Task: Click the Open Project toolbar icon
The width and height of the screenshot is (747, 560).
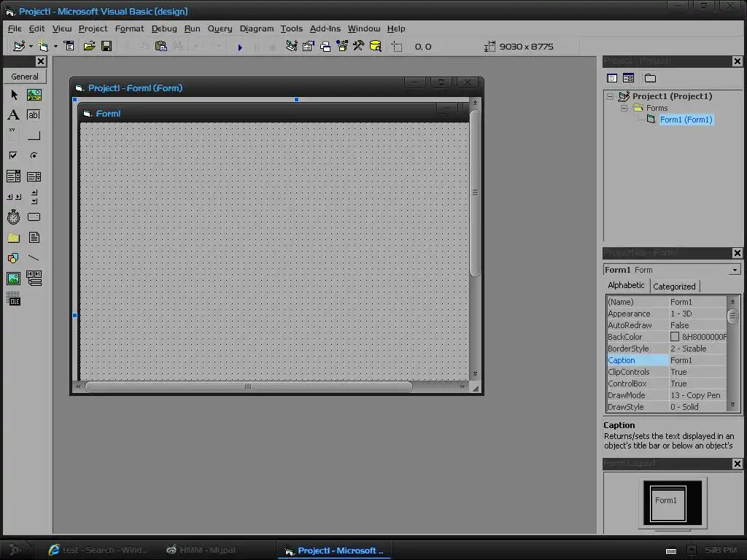Action: (x=89, y=46)
